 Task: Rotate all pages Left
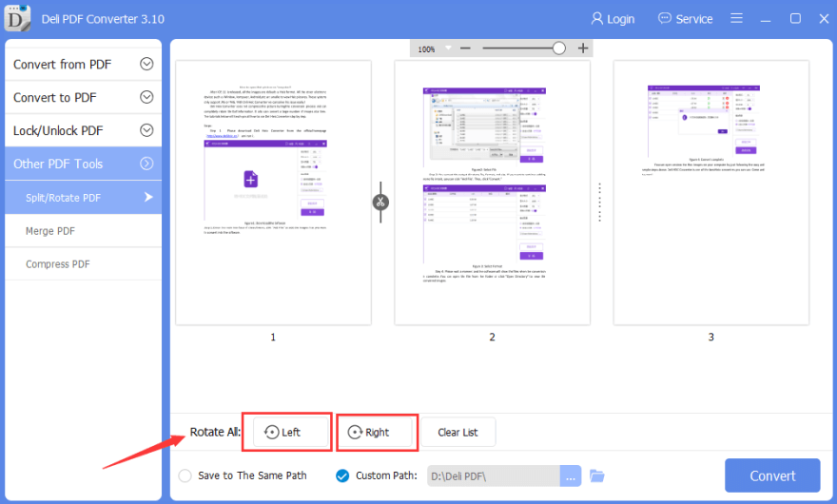point(290,432)
